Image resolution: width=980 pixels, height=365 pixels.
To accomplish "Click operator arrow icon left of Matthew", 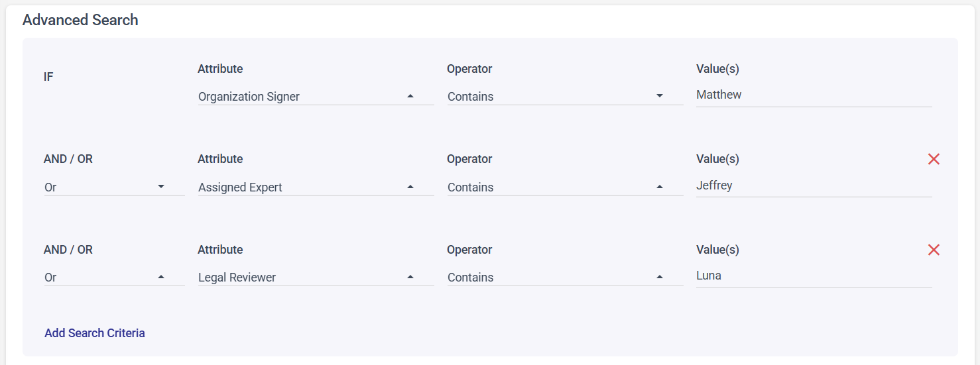I will click(x=660, y=96).
